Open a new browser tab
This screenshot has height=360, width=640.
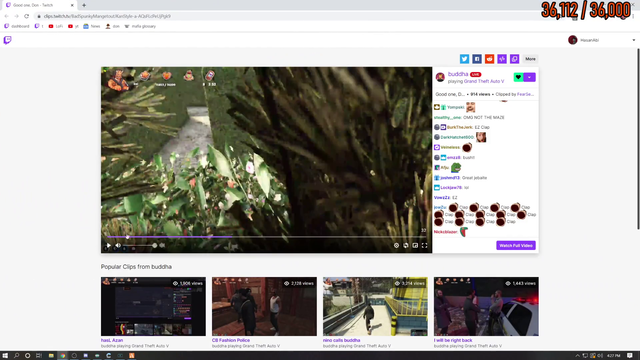click(84, 5)
